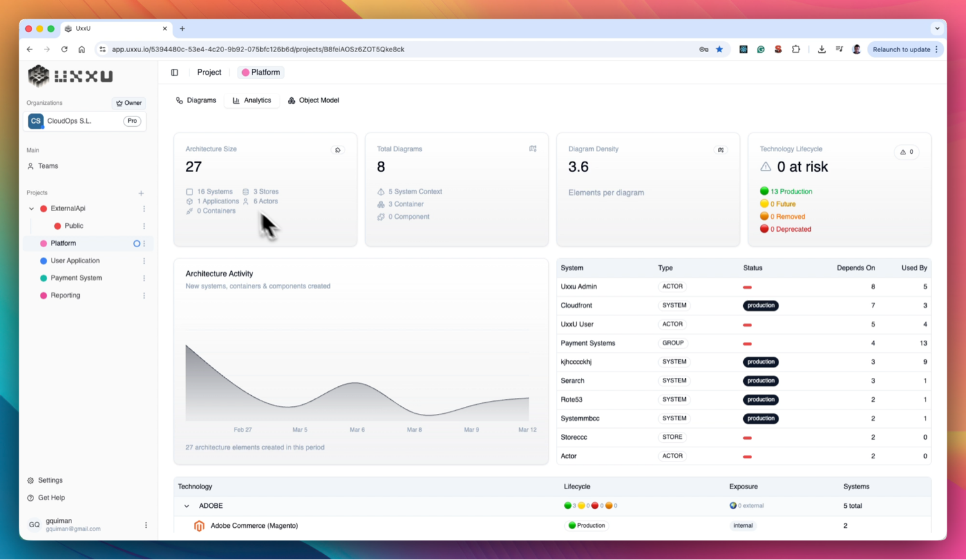The width and height of the screenshot is (966, 560).
Task: Click the refresh icon in Architecture Size card
Action: click(337, 150)
